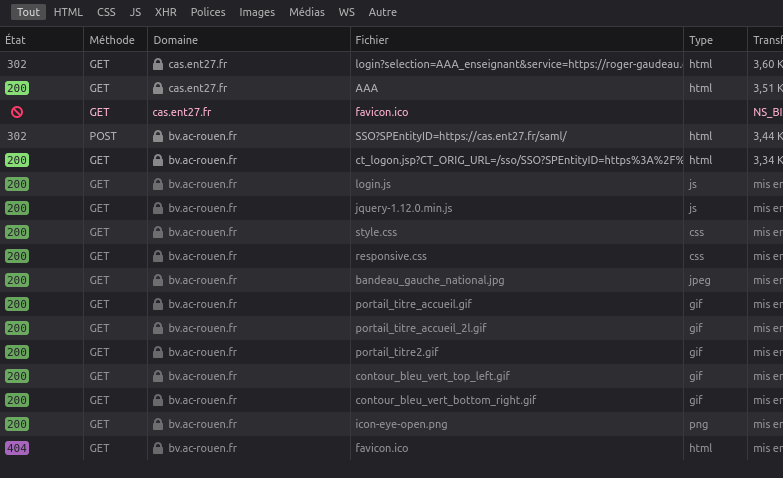783x478 pixels.
Task: Sort by Fichier column header
Action: (517, 40)
